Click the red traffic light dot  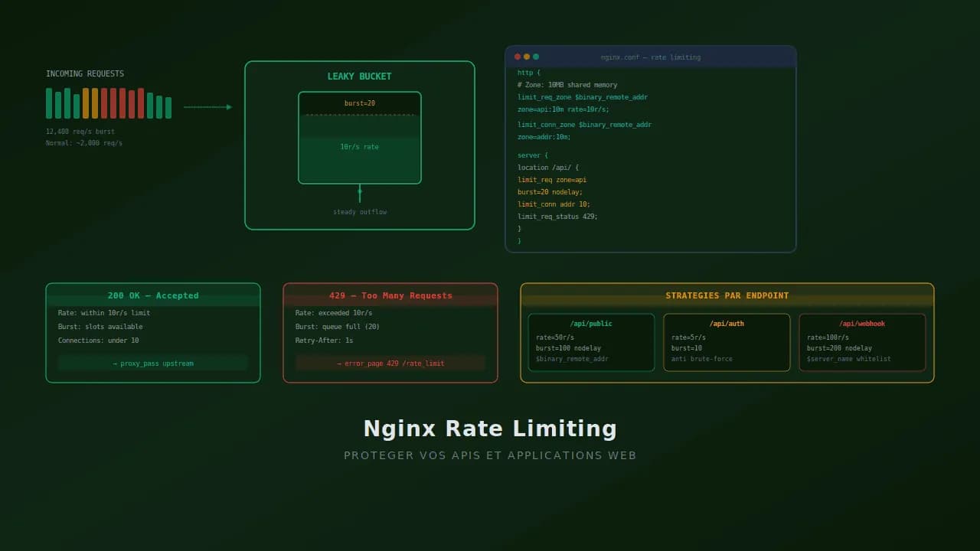[x=517, y=57]
